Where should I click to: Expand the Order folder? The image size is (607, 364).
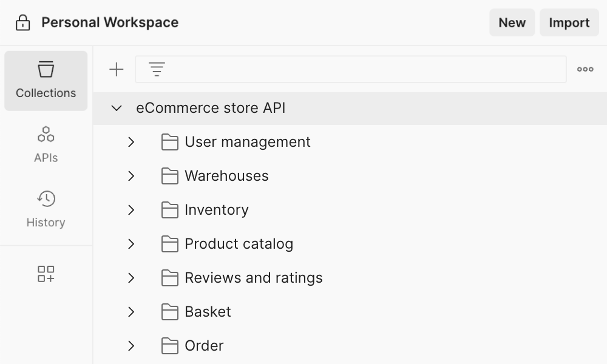coord(131,346)
